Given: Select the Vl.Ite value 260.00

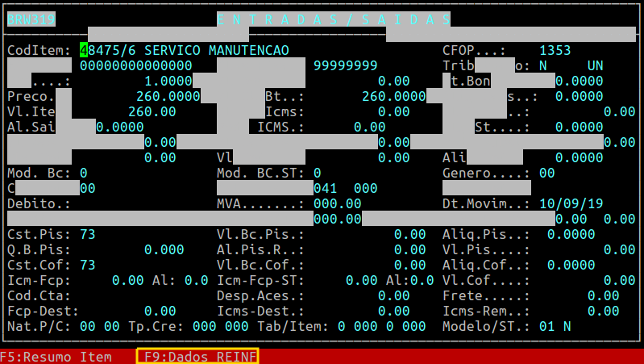Looking at the screenshot, I should click(152, 111).
